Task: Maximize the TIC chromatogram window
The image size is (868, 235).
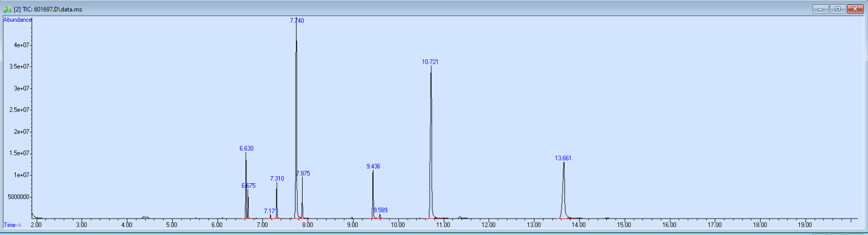Action: (x=838, y=9)
